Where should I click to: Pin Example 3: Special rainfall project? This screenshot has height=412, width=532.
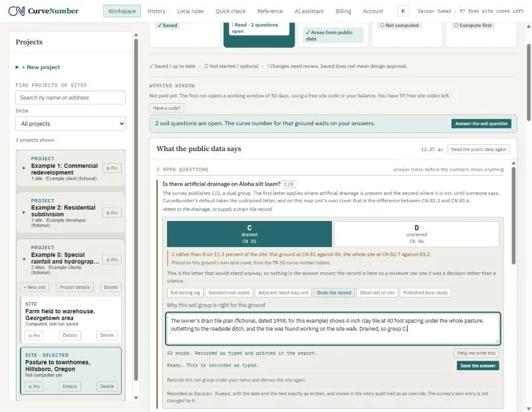112,260
